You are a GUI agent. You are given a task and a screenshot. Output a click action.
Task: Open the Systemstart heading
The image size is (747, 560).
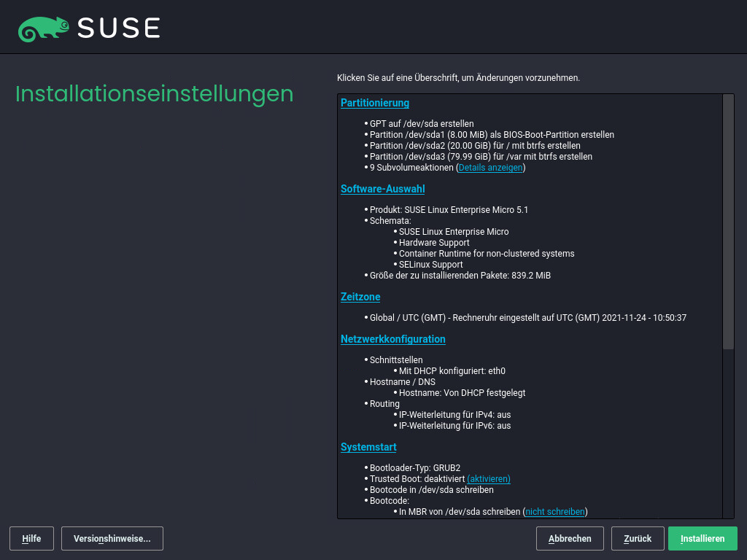(x=368, y=447)
